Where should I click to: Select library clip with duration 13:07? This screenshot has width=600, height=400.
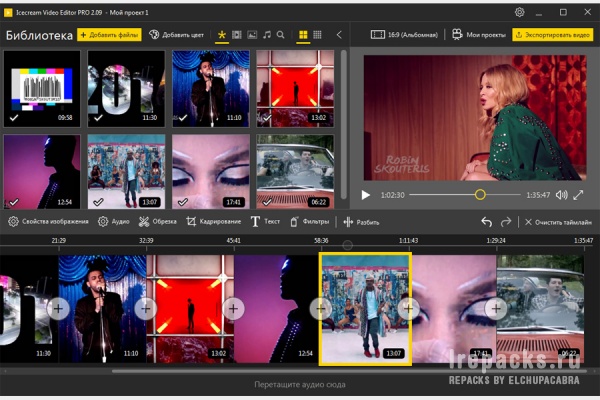click(126, 171)
